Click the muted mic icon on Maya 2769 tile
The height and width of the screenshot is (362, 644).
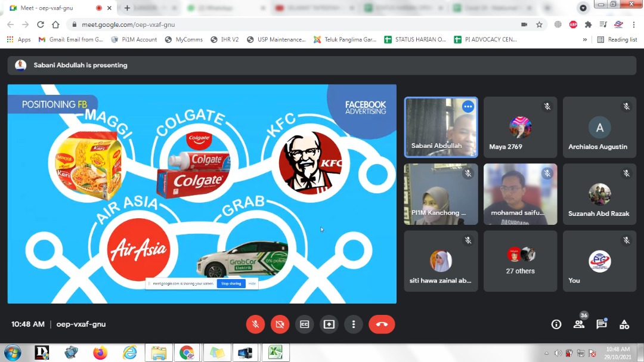pos(547,106)
